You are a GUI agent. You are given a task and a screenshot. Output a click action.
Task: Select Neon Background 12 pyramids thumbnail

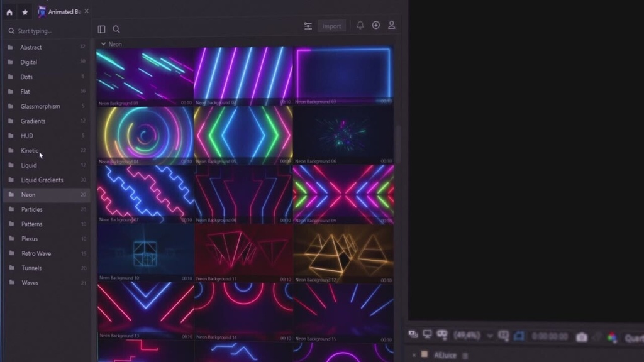coord(344,254)
